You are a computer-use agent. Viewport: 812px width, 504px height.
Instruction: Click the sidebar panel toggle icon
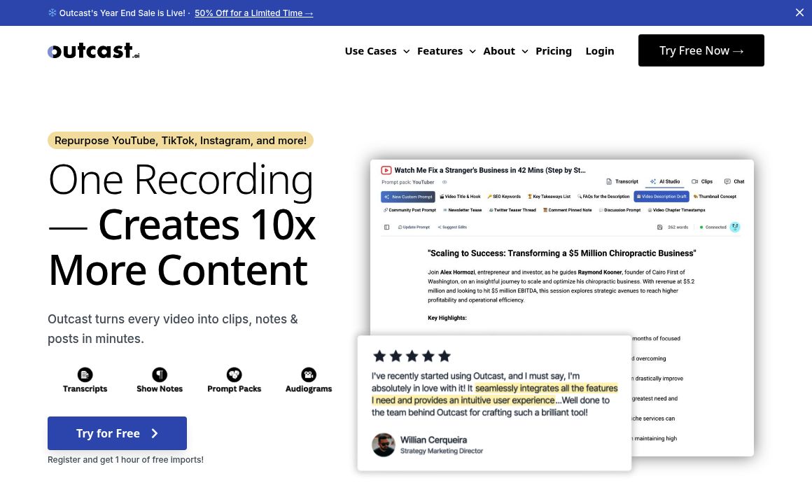[386, 227]
